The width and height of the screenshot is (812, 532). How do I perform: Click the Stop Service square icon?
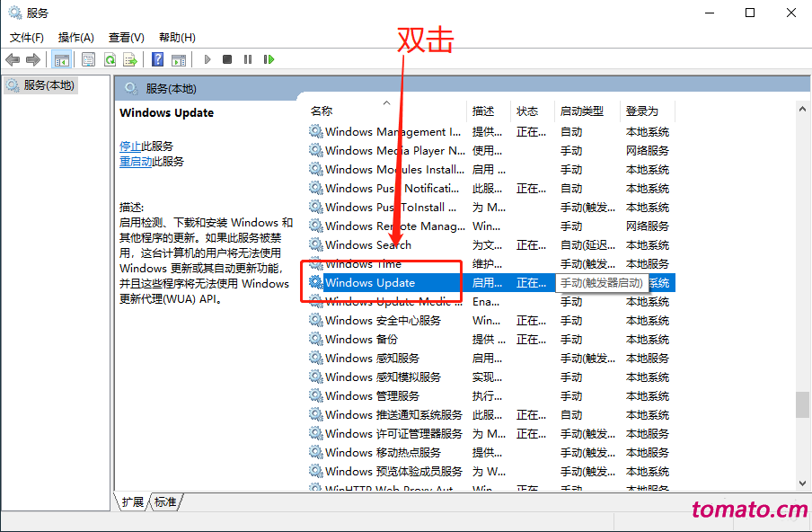coord(227,59)
